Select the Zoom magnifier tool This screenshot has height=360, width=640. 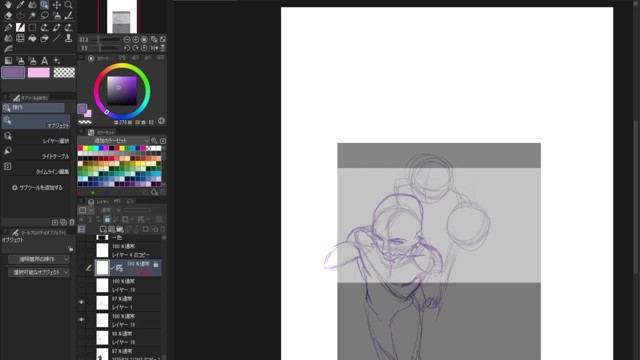pyautogui.click(x=69, y=5)
